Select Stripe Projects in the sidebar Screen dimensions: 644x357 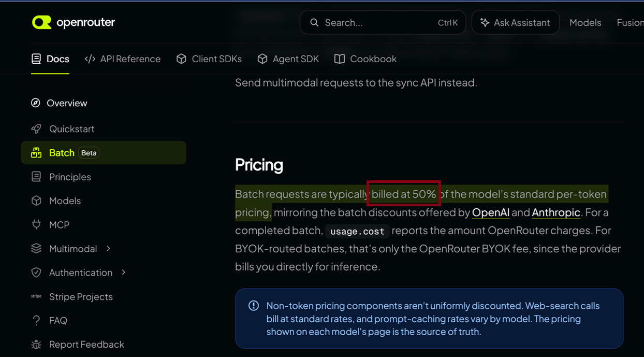click(x=104, y=296)
